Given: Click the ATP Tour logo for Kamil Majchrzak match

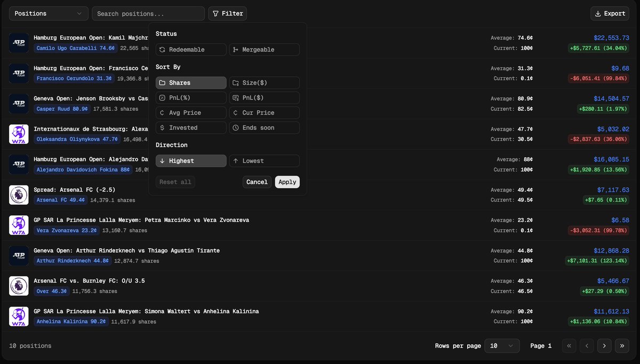Looking at the screenshot, I should click(19, 43).
